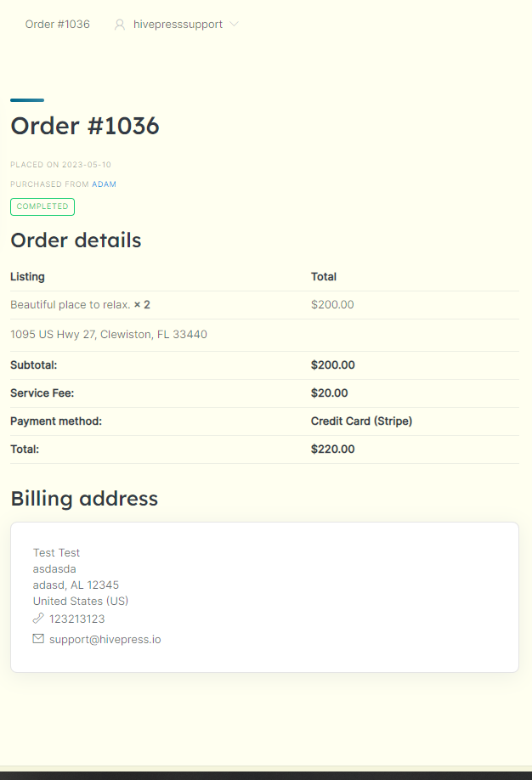Click the support@hivepress.io email address

(105, 639)
